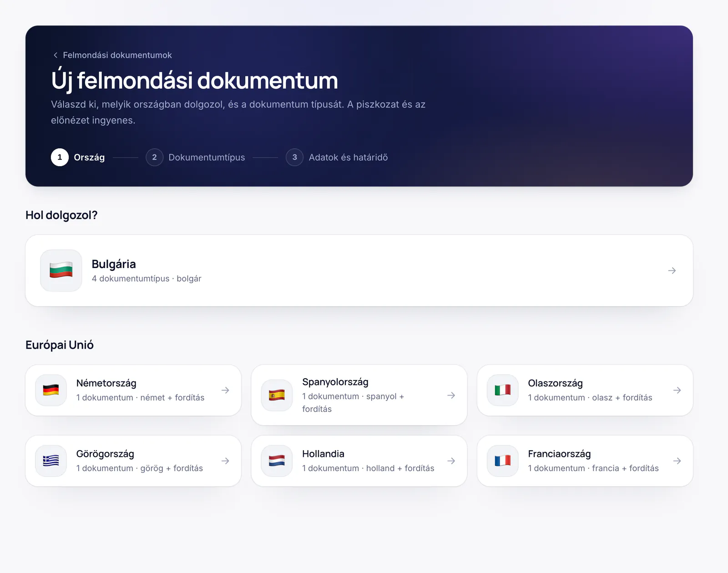
Task: Click the arrow on the Spanyolország card
Action: pyautogui.click(x=451, y=395)
